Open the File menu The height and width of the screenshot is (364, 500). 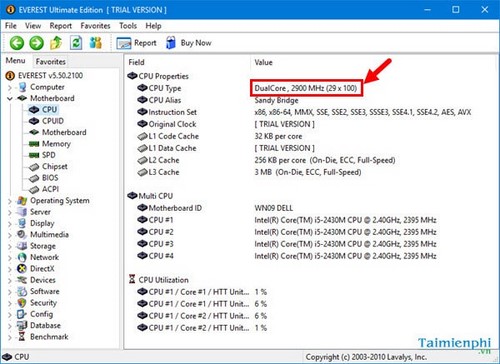click(11, 26)
